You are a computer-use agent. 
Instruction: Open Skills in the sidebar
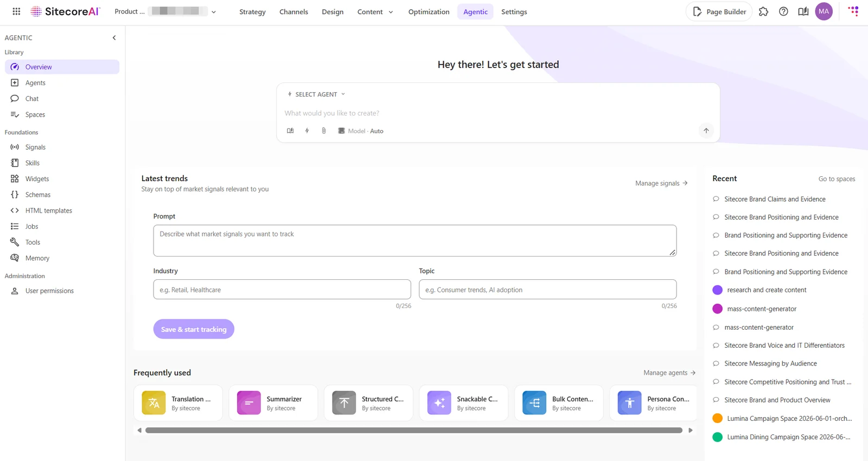[62, 163]
